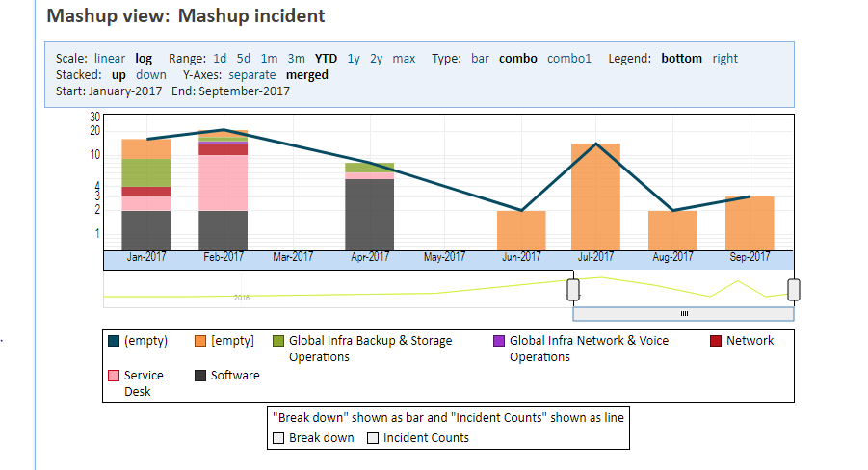Toggle the Break down checkbox
The height and width of the screenshot is (470, 868).
pyautogui.click(x=278, y=438)
